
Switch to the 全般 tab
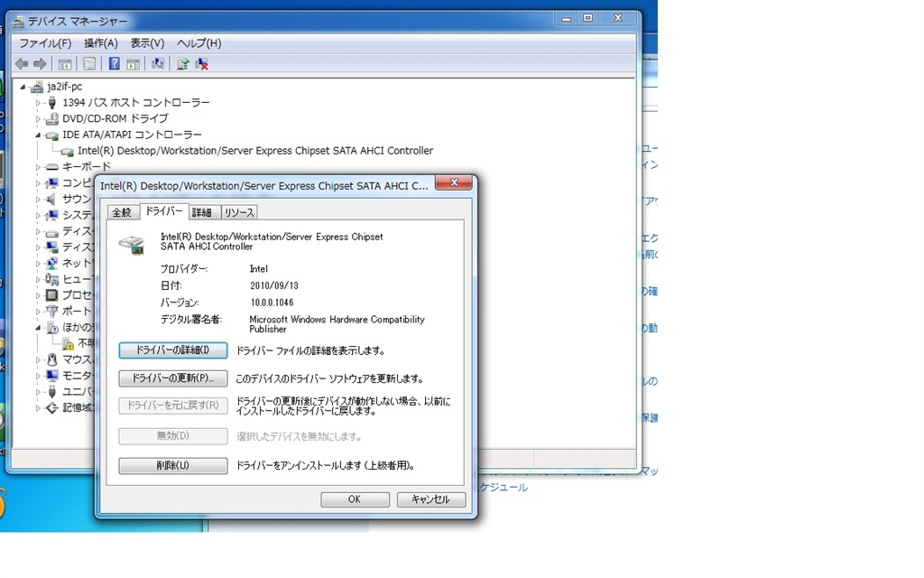point(122,212)
